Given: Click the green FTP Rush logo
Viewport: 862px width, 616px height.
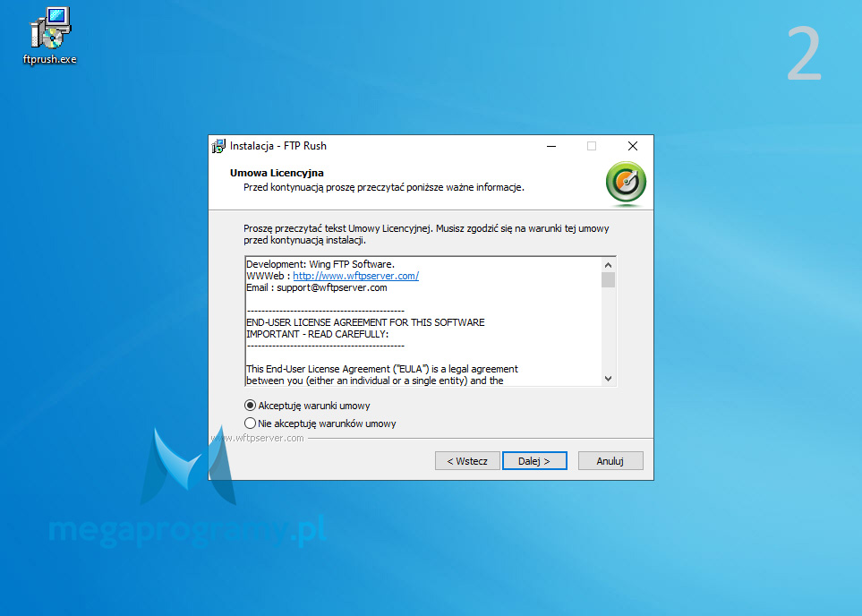Looking at the screenshot, I should click(x=626, y=183).
